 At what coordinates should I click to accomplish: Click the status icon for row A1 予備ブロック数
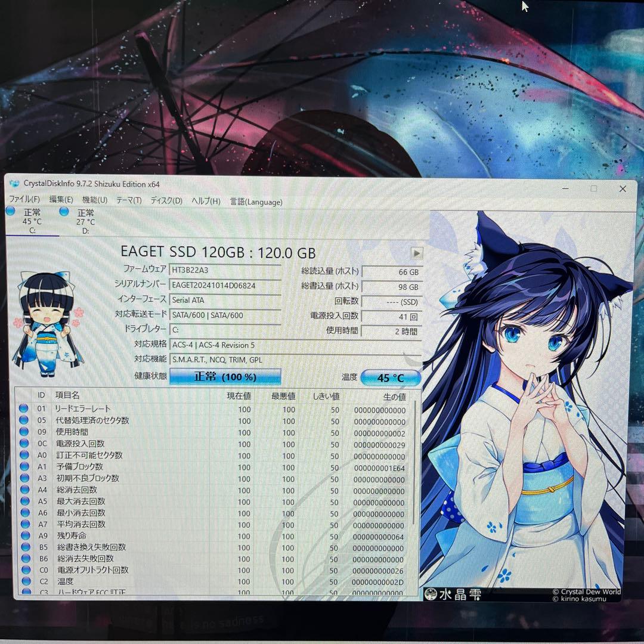pos(24,466)
